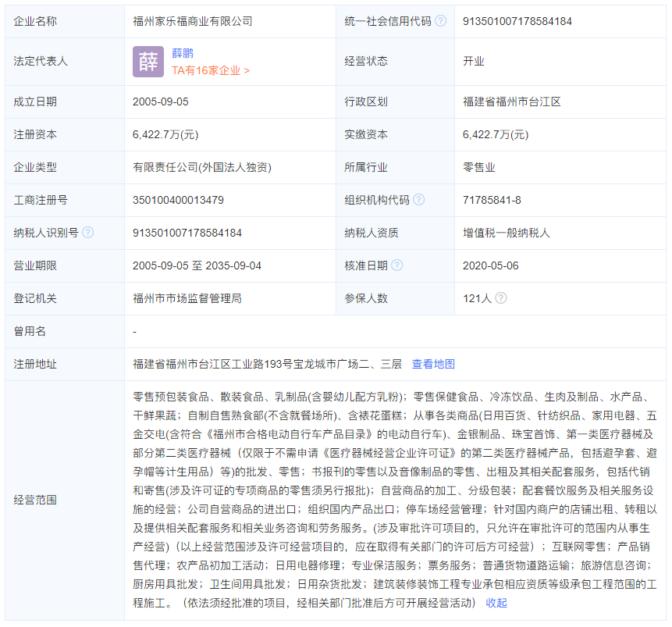Click the 经营范围 label cell

pos(65,500)
